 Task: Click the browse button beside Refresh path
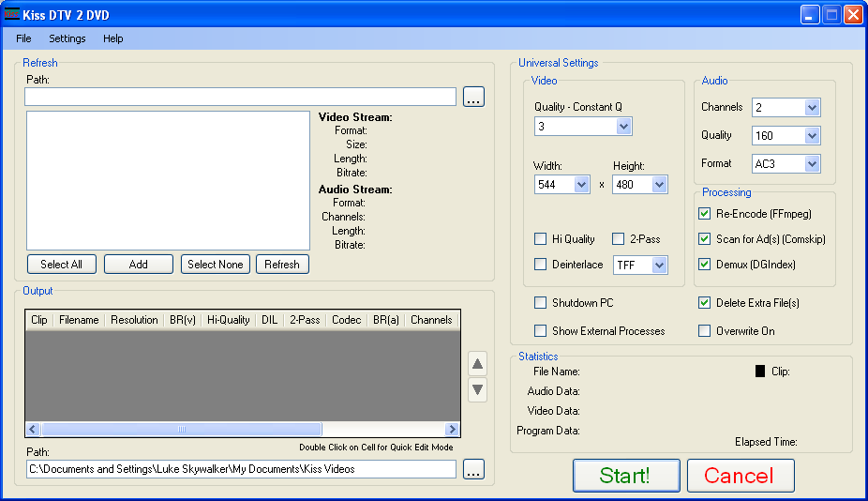pyautogui.click(x=473, y=97)
